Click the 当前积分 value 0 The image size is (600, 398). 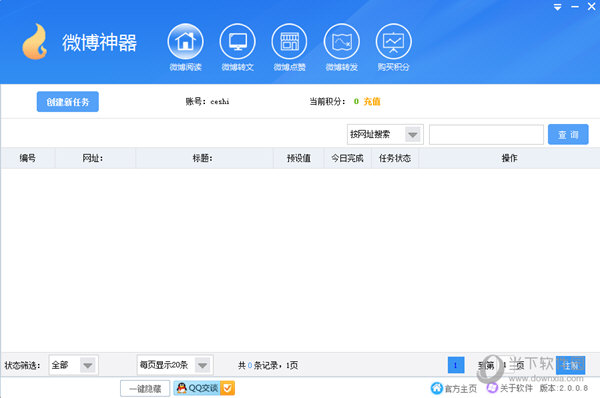point(356,101)
